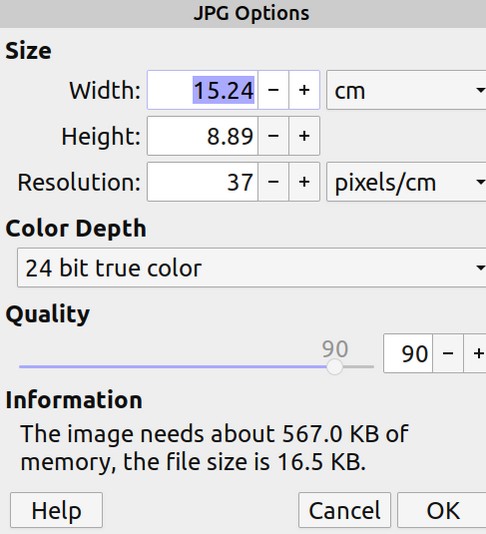Increase Width with the plus button
486x534 pixels.
(x=304, y=90)
